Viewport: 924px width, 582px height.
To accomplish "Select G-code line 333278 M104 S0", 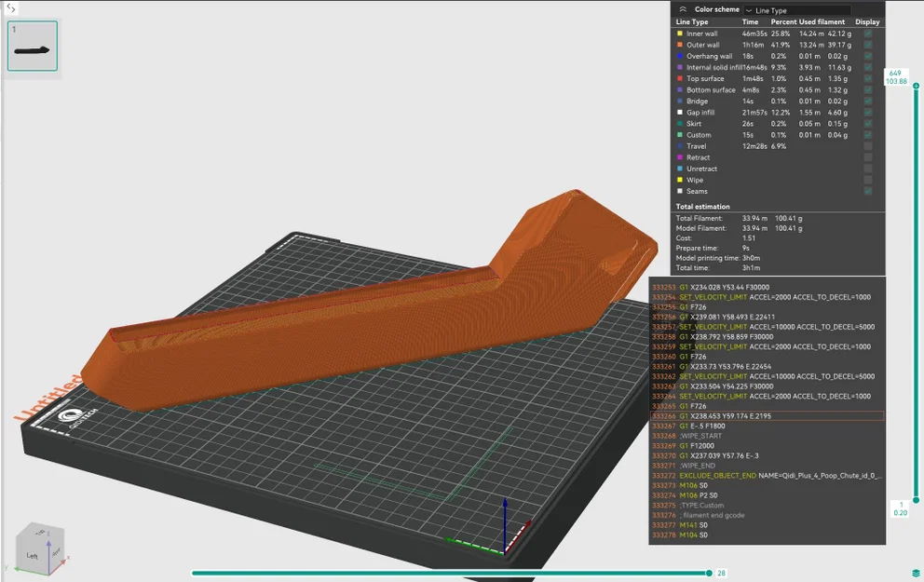I will click(x=768, y=535).
